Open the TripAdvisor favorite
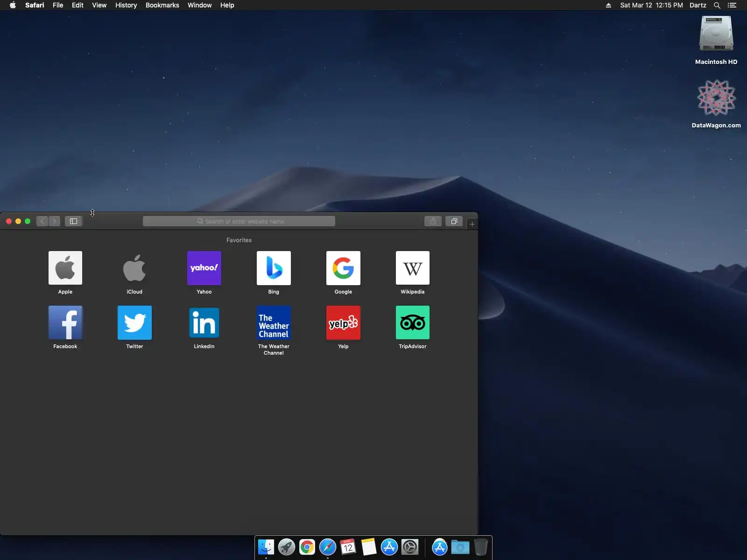 click(413, 322)
